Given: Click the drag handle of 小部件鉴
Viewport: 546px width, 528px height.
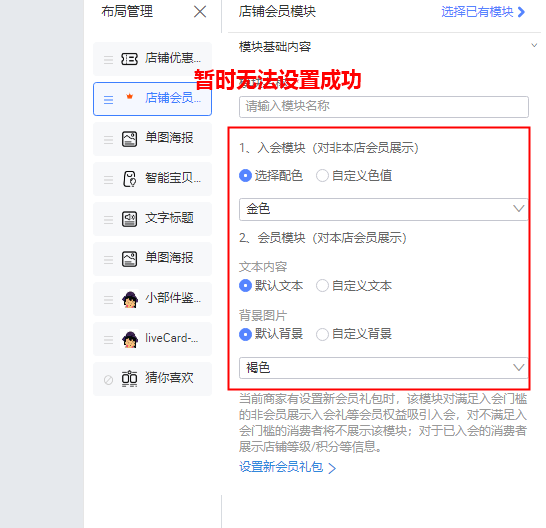Looking at the screenshot, I should point(108,300).
